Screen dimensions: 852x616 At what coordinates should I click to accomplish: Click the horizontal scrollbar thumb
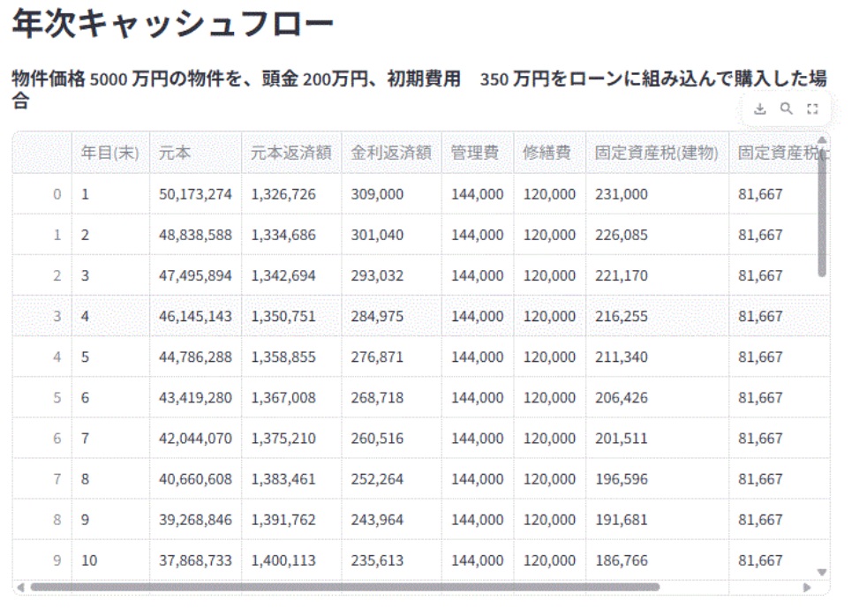[x=344, y=586]
